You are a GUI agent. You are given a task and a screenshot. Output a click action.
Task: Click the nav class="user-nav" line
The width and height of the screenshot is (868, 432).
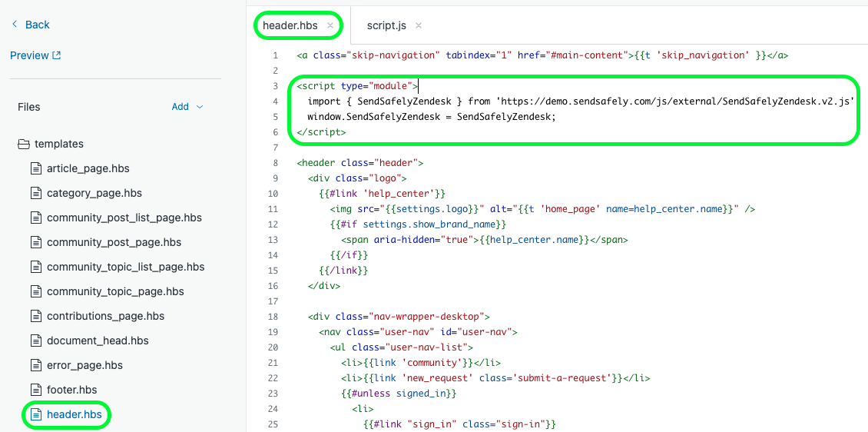pos(418,332)
